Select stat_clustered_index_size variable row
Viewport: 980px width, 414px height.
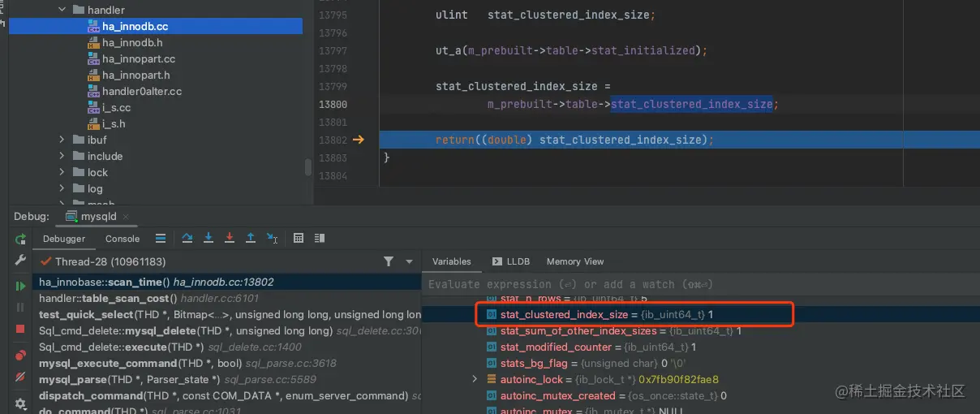702,314
